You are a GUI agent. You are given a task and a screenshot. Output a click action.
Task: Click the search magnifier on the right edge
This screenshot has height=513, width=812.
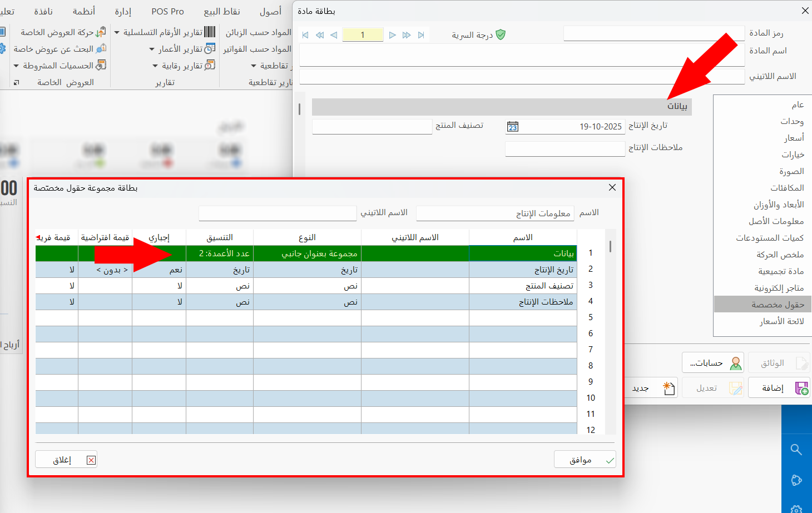coord(796,450)
